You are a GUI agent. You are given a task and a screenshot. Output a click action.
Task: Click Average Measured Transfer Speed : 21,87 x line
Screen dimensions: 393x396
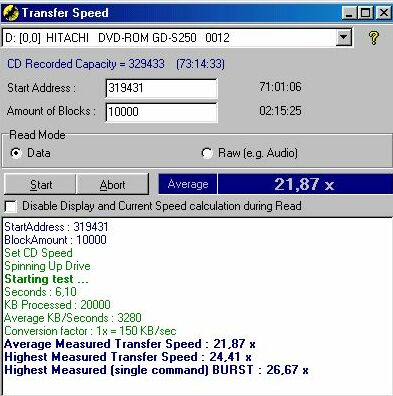pos(130,344)
